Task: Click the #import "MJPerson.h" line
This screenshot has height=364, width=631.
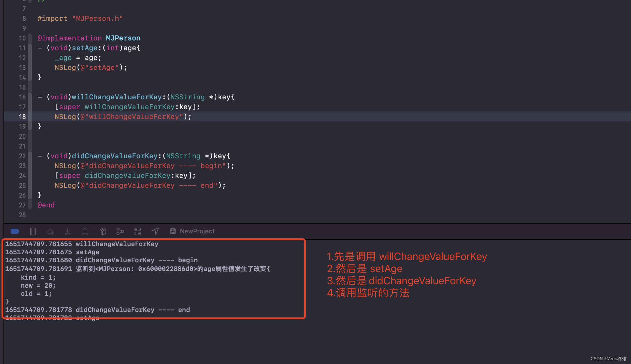Action: click(x=80, y=18)
